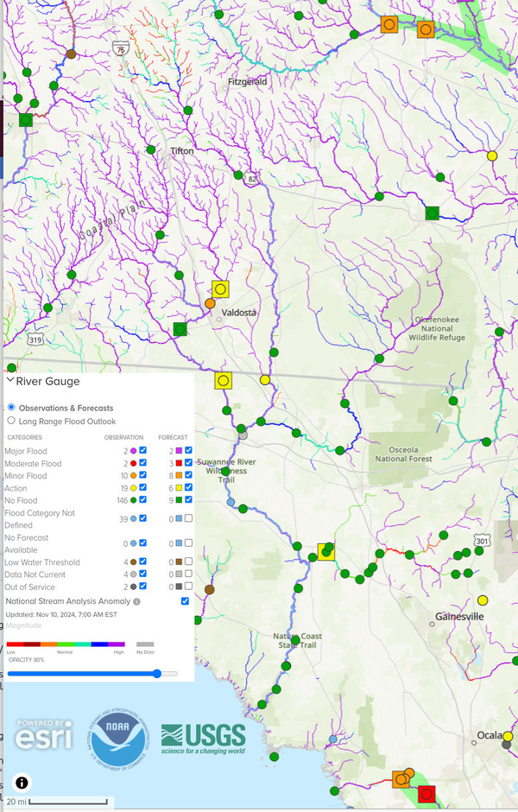Image resolution: width=518 pixels, height=812 pixels.
Task: Enable Flood Category Not Defined forecast checkbox
Action: click(188, 517)
